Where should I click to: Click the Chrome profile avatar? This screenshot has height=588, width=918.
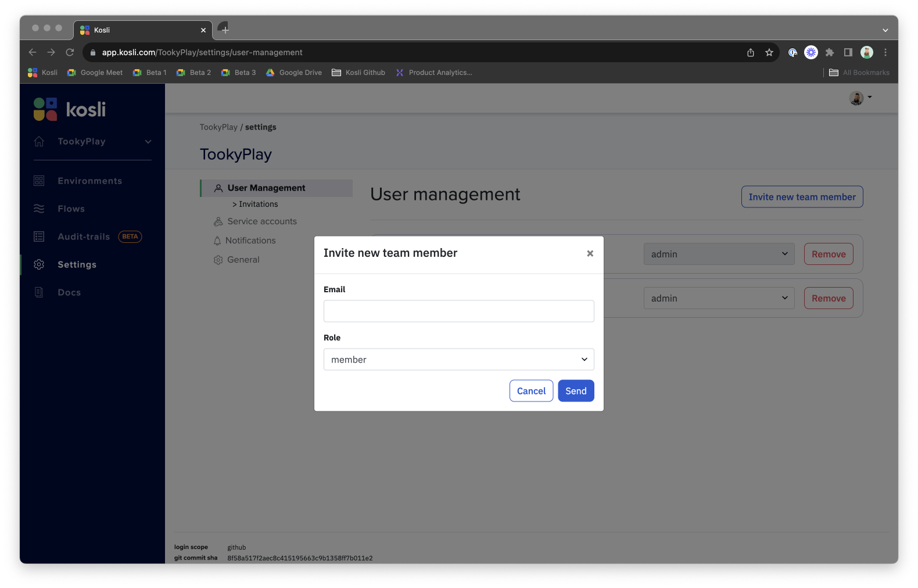867,52
